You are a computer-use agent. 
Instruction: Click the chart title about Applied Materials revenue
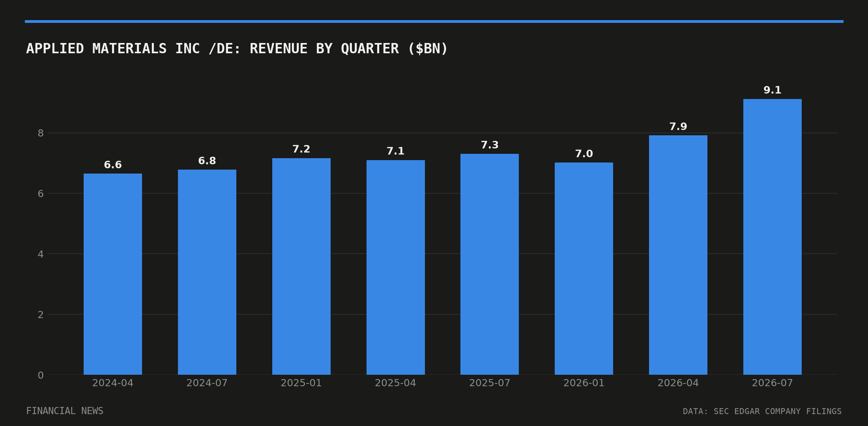point(237,49)
